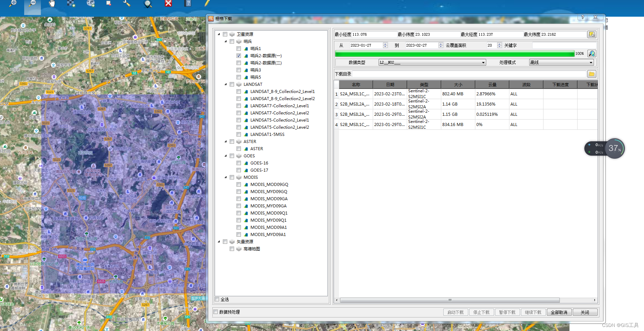Uncheck 哨兵2-数据源(一) checkbox
644x331 pixels.
click(239, 56)
